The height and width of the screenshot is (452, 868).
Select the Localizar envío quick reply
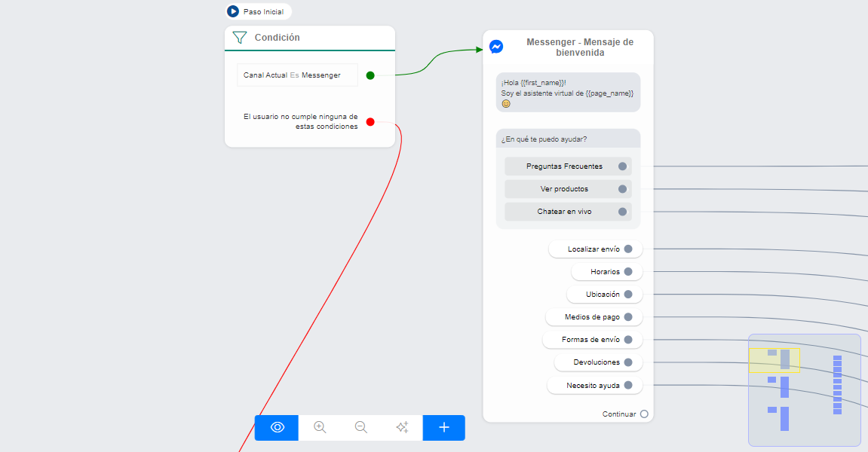(593, 249)
